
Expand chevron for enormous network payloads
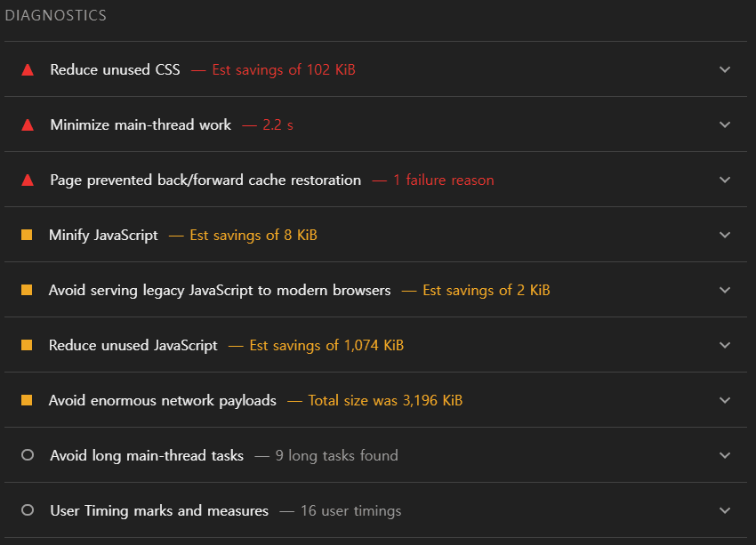click(725, 400)
